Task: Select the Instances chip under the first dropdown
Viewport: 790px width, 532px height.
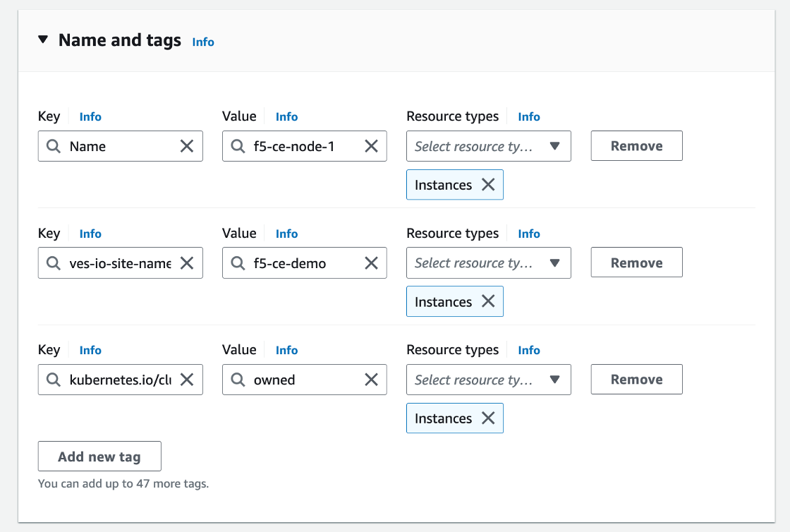Action: [x=442, y=184]
